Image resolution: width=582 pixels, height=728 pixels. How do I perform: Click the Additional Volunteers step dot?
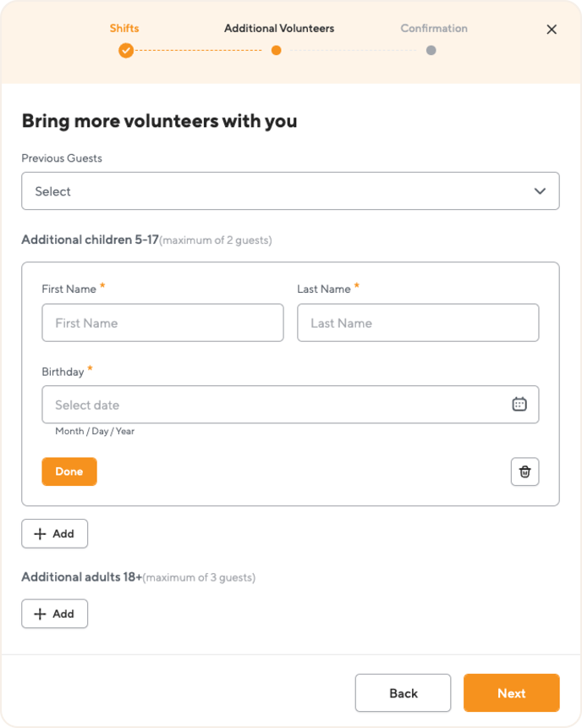[276, 50]
